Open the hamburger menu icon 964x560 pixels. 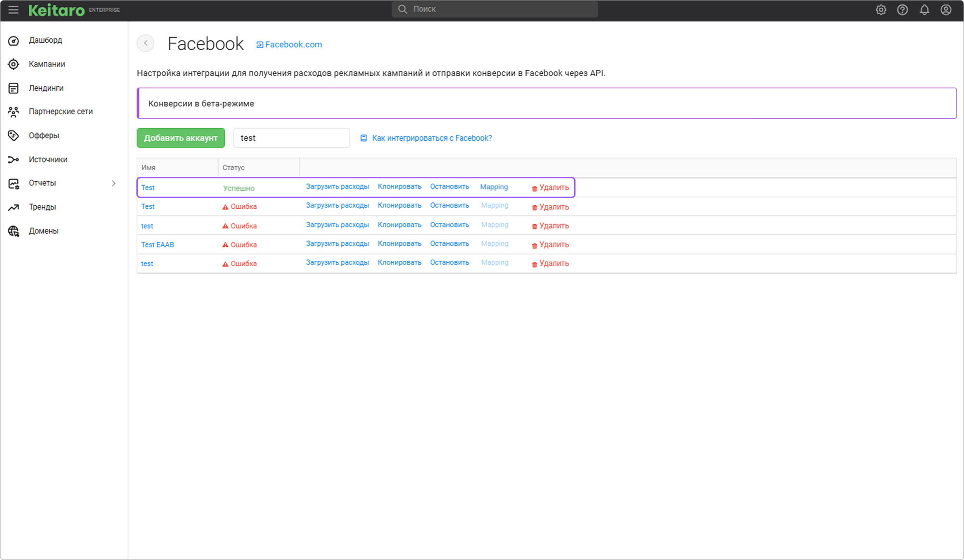(x=13, y=10)
